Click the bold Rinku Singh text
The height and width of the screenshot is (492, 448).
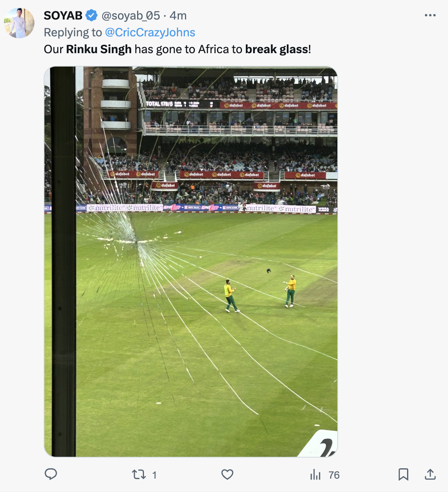pos(99,49)
